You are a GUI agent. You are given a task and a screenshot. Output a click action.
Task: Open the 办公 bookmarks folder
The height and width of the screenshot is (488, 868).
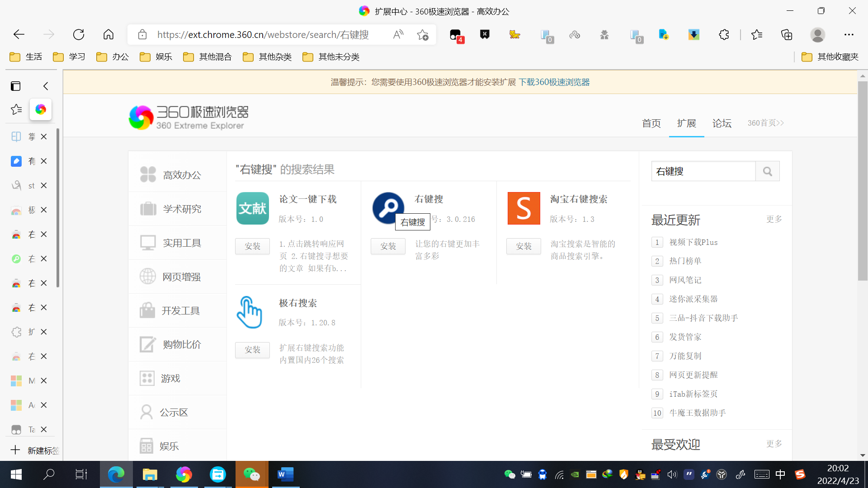pyautogui.click(x=113, y=57)
